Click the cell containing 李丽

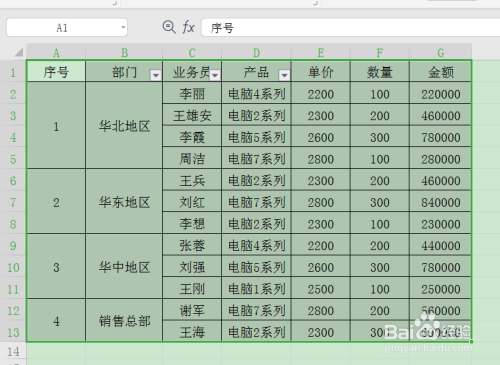[192, 94]
